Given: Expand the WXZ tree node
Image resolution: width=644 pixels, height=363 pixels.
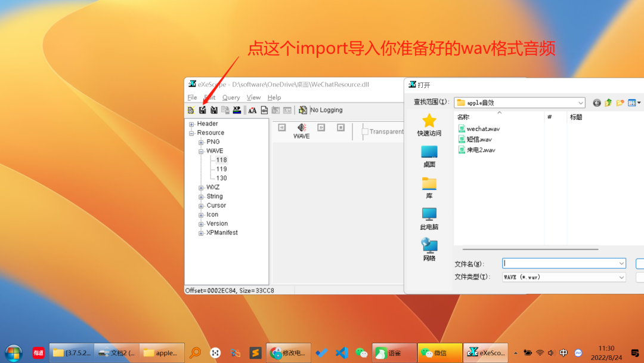Looking at the screenshot, I should click(x=201, y=187).
